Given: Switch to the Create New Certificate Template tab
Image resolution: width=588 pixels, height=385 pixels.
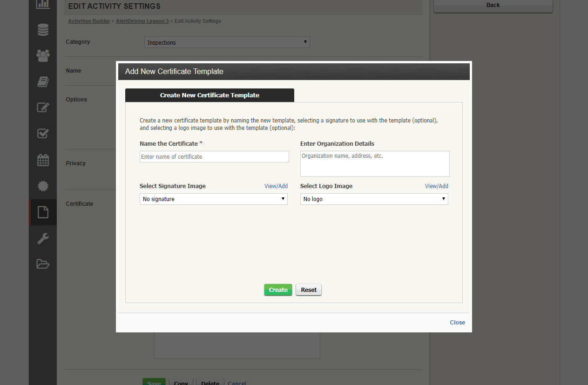Looking at the screenshot, I should pos(210,95).
